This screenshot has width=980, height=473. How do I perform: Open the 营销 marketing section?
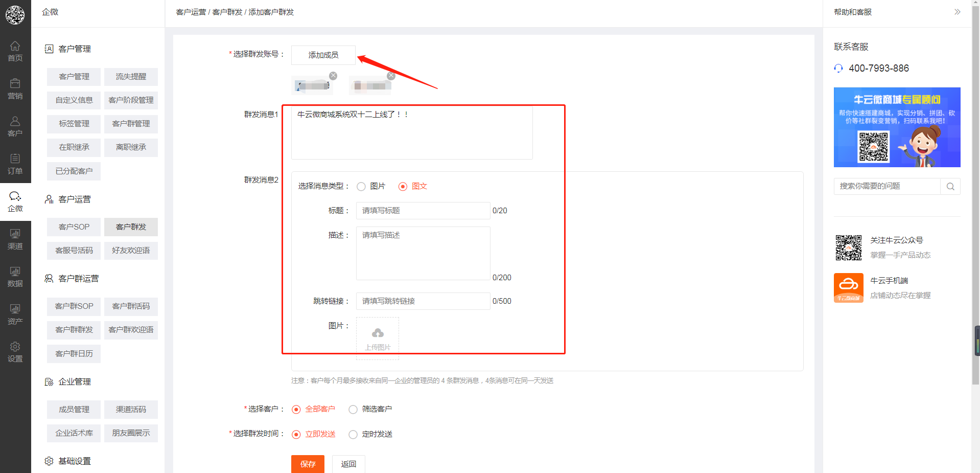tap(15, 89)
